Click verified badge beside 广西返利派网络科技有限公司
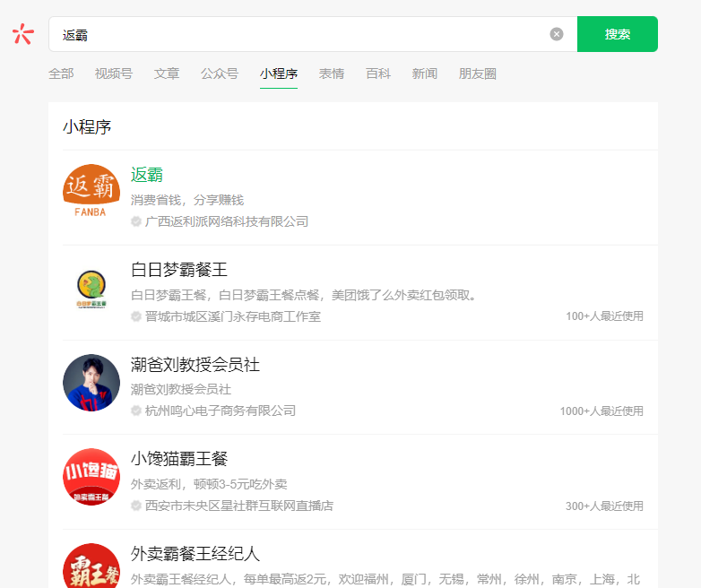 (x=136, y=221)
